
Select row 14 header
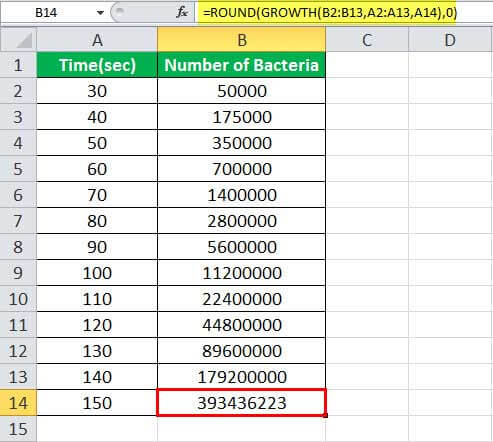coord(18,403)
